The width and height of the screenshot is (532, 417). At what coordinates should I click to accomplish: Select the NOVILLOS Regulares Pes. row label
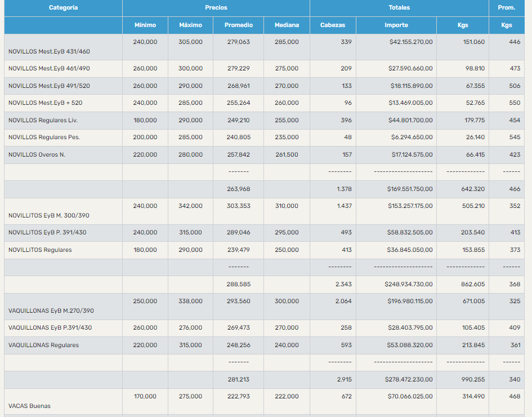[44, 137]
